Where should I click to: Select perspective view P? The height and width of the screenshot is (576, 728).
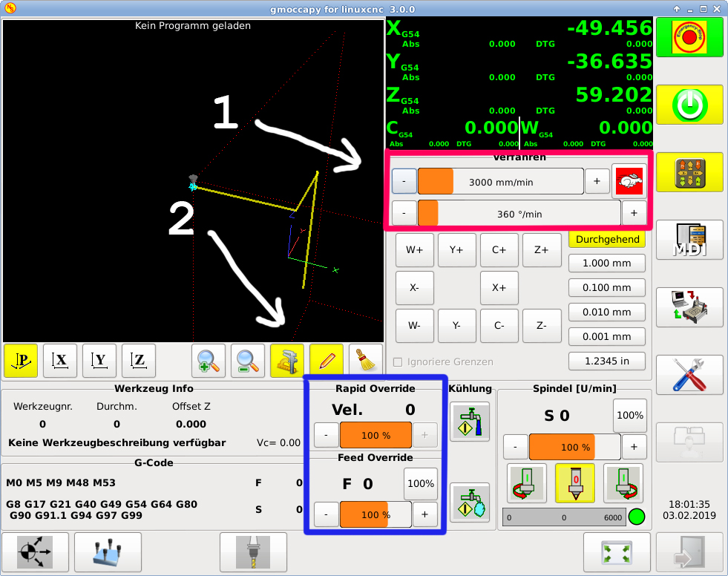point(21,361)
